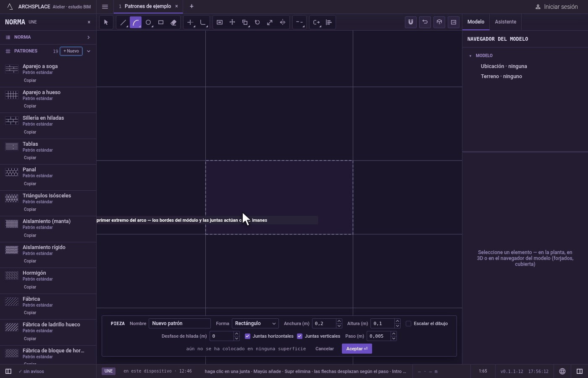Viewport: 588px width, 378px height.
Task: Toggle the Escalar el dibujo checkbox
Action: [408, 323]
